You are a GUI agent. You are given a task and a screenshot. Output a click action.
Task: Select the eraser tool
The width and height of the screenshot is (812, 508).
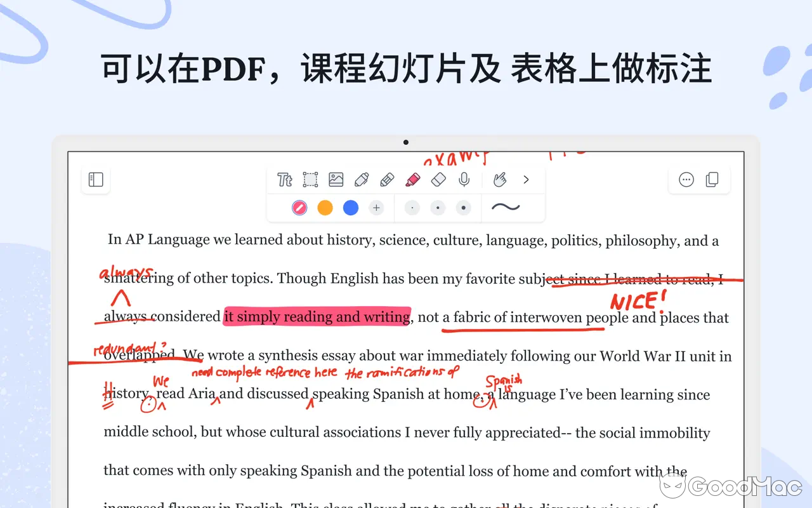pyautogui.click(x=438, y=180)
